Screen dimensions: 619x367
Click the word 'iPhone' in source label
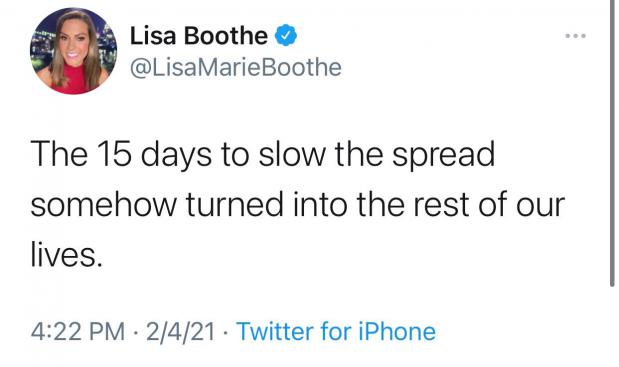(397, 331)
